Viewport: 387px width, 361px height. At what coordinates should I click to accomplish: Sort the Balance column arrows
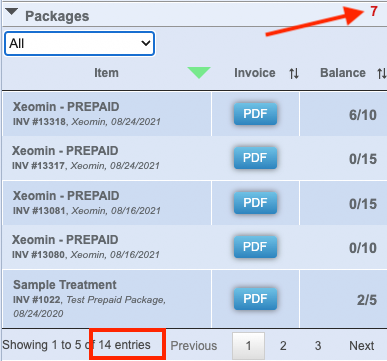(382, 73)
